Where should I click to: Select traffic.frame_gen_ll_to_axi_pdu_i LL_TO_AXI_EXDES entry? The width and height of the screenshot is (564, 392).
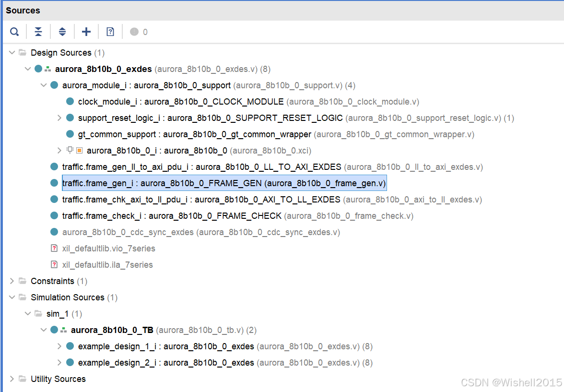[272, 166]
